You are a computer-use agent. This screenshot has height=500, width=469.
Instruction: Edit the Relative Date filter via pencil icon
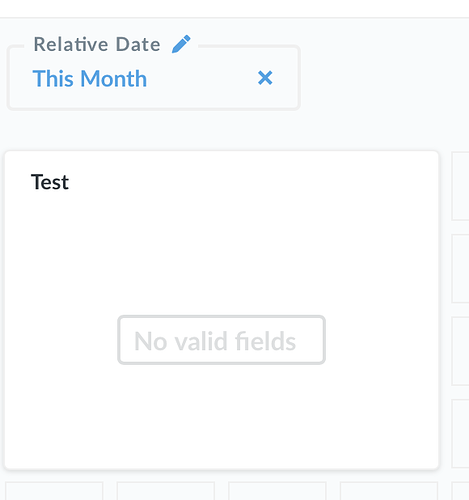181,44
